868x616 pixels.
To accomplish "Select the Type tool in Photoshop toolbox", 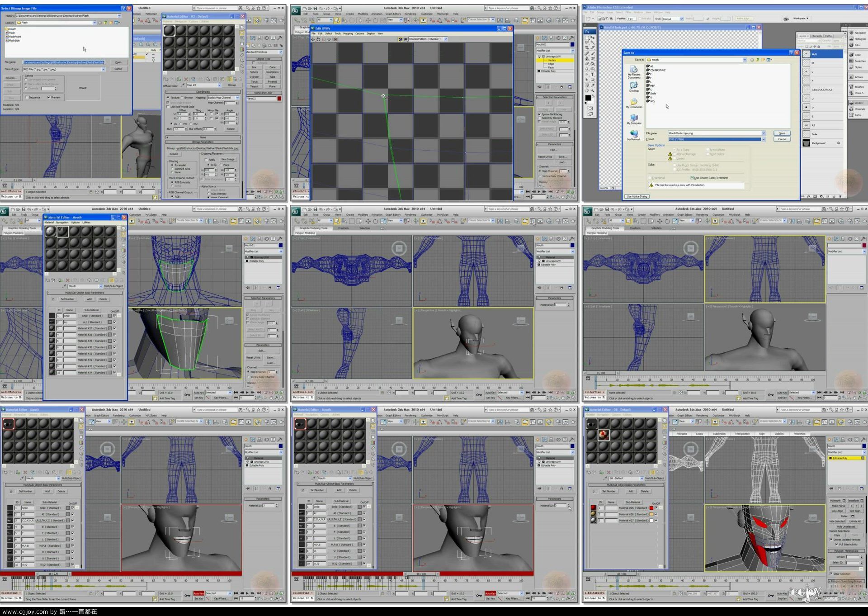I will click(593, 74).
